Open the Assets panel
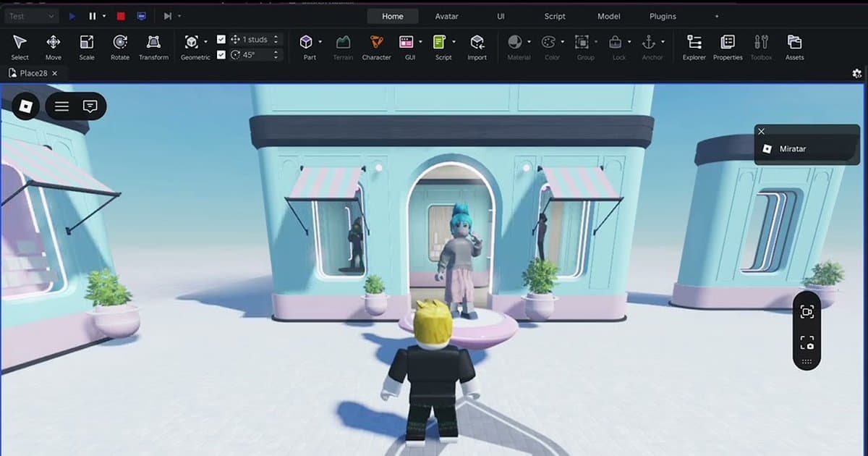This screenshot has height=456, width=868. click(x=794, y=47)
